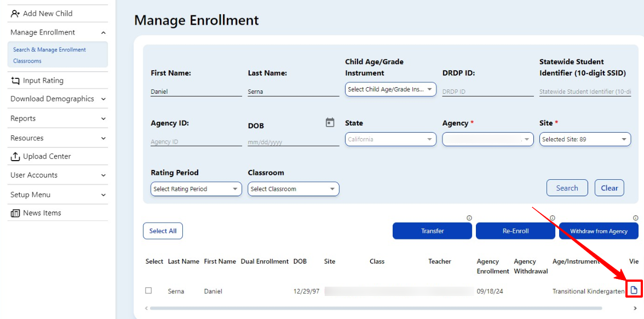Open the Child Age/Grade Instrument dropdown
Viewport: 644px width, 319px height.
click(390, 89)
